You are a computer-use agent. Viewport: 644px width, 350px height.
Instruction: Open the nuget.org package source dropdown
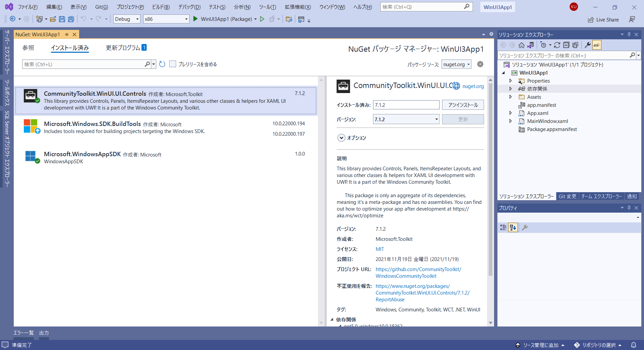[457, 64]
